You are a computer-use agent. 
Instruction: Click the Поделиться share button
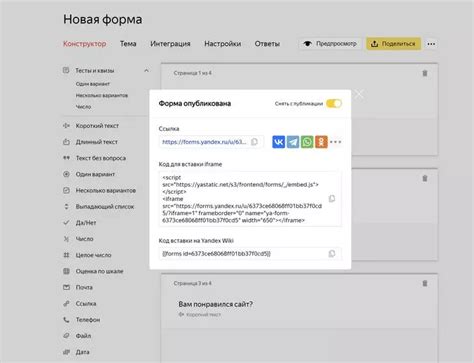click(393, 44)
